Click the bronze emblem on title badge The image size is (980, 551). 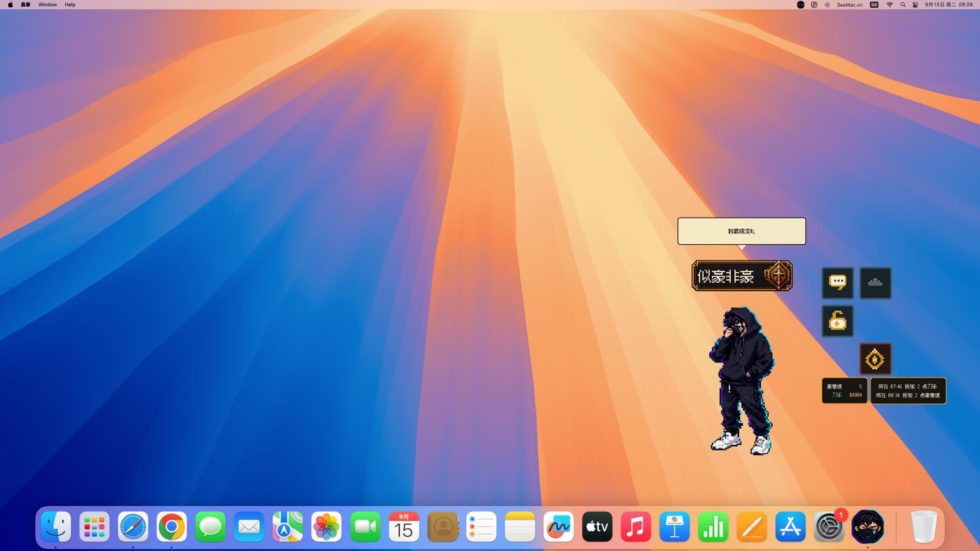[777, 276]
